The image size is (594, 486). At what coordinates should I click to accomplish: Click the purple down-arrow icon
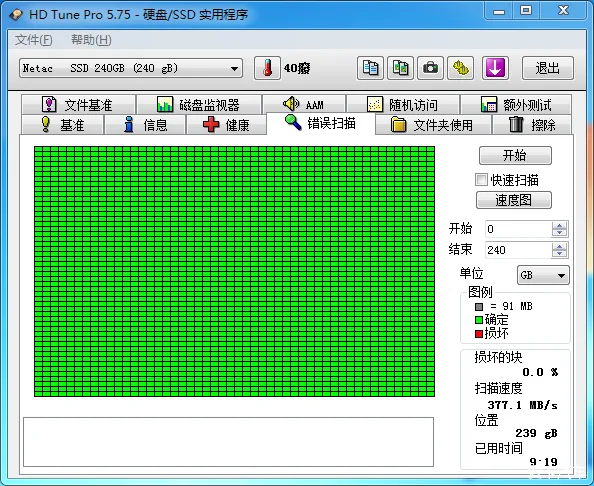[x=495, y=68]
